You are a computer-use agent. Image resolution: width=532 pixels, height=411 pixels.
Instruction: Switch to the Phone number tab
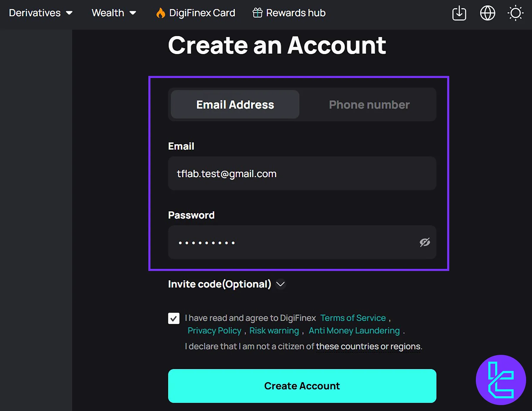369,105
